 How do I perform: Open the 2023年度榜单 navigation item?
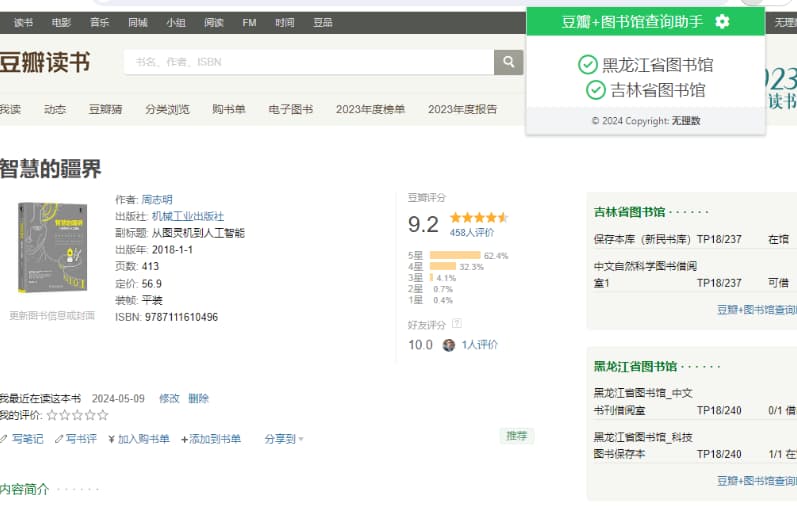(370, 109)
